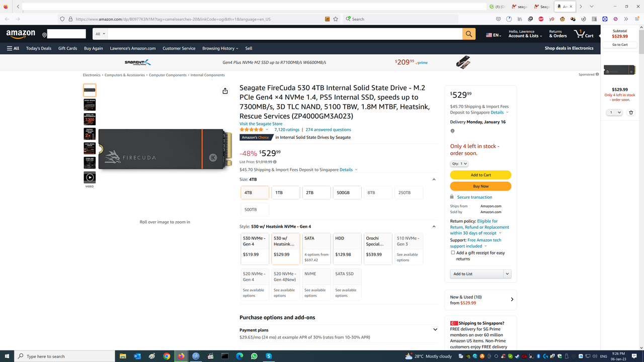The image size is (644, 362).
Task: Select the 2TB size option
Action: click(316, 193)
